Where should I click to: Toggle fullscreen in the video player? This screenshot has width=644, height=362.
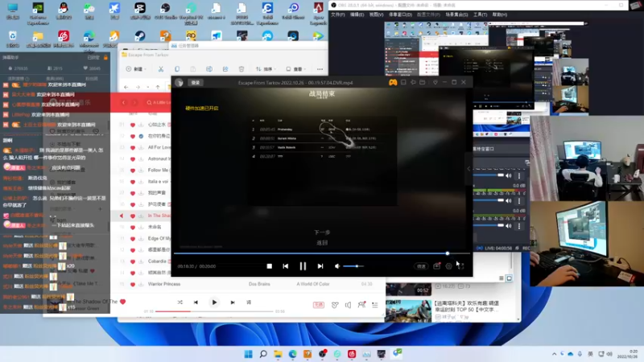(x=460, y=266)
